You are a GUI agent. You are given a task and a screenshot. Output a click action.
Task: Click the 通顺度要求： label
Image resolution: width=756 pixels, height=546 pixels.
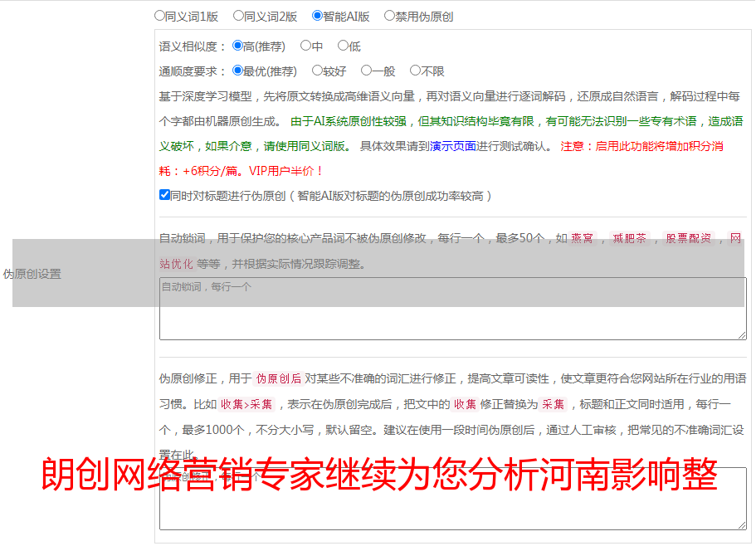tap(193, 72)
